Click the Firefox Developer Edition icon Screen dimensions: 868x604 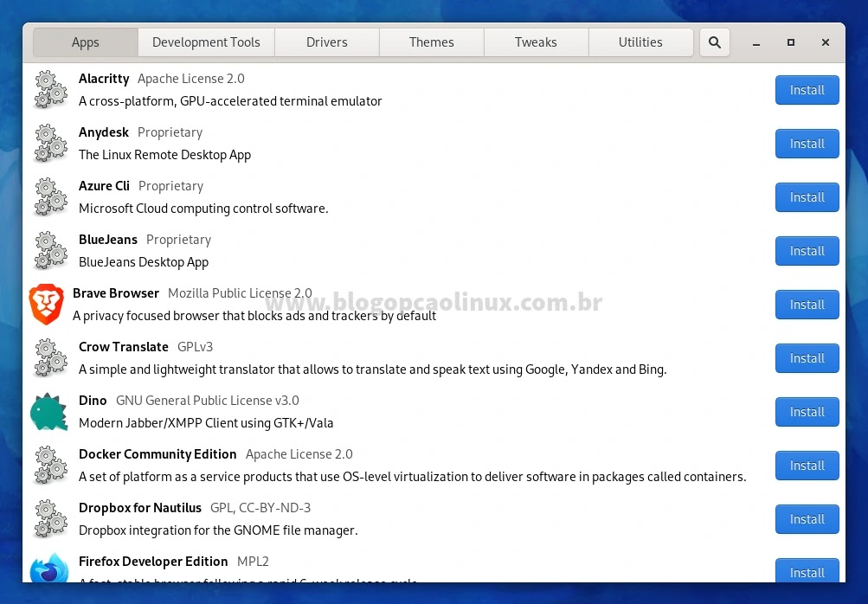[x=48, y=568]
